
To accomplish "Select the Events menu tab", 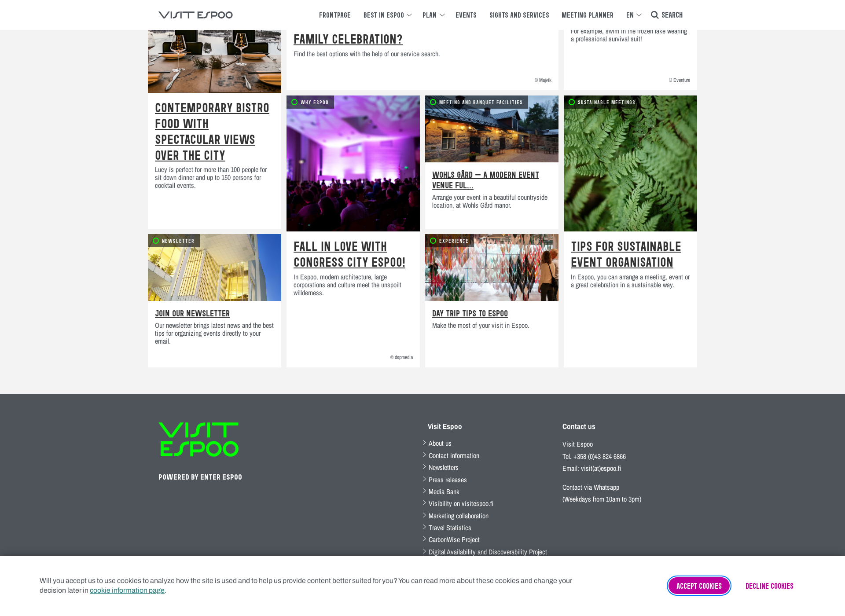I will click(465, 15).
